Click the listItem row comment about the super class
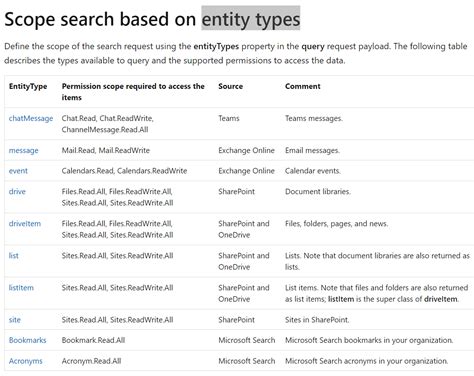 [x=377, y=293]
